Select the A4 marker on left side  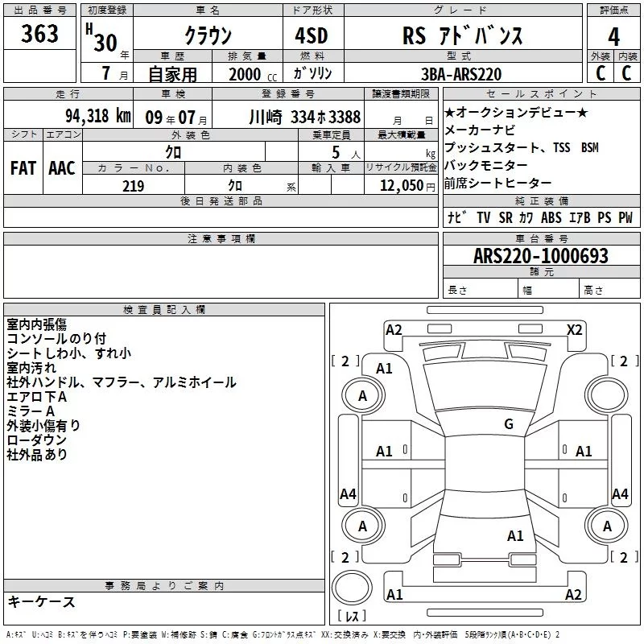[348, 493]
